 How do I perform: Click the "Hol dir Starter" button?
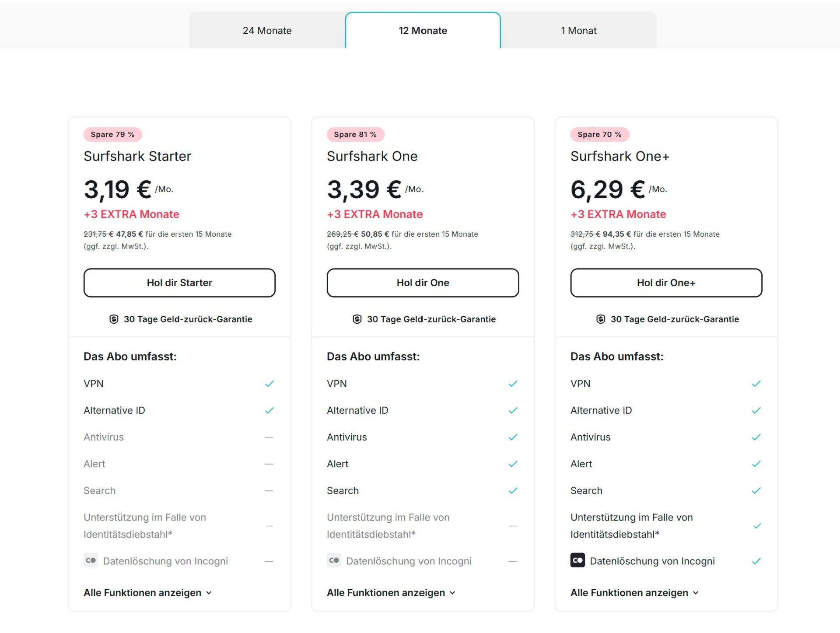pyautogui.click(x=179, y=283)
